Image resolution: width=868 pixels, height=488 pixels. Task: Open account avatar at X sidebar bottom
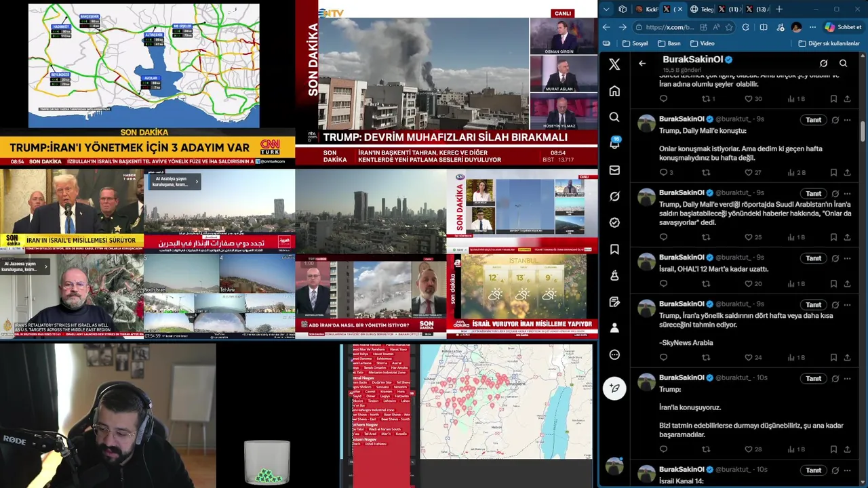point(614,466)
